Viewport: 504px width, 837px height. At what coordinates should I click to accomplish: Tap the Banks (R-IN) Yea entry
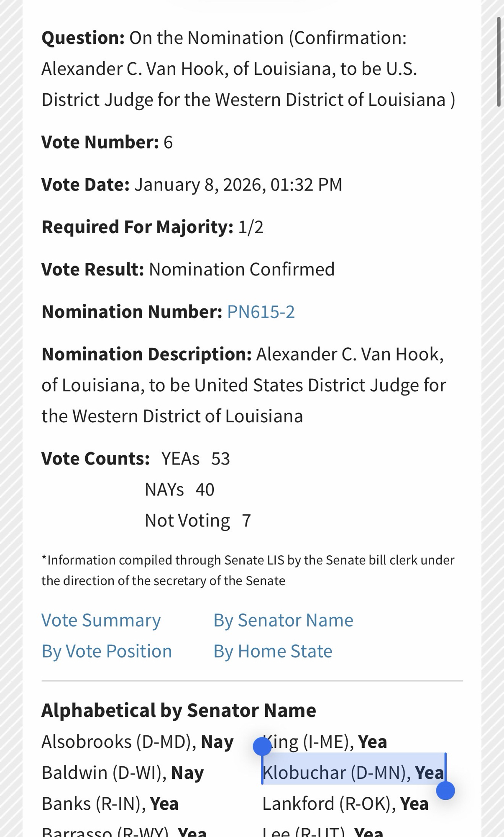pyautogui.click(x=110, y=804)
